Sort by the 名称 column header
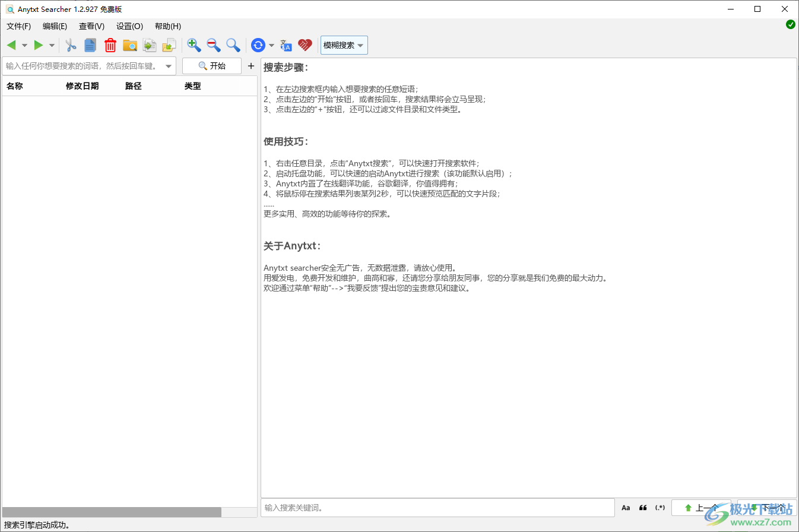Image resolution: width=799 pixels, height=532 pixels. 15,86
